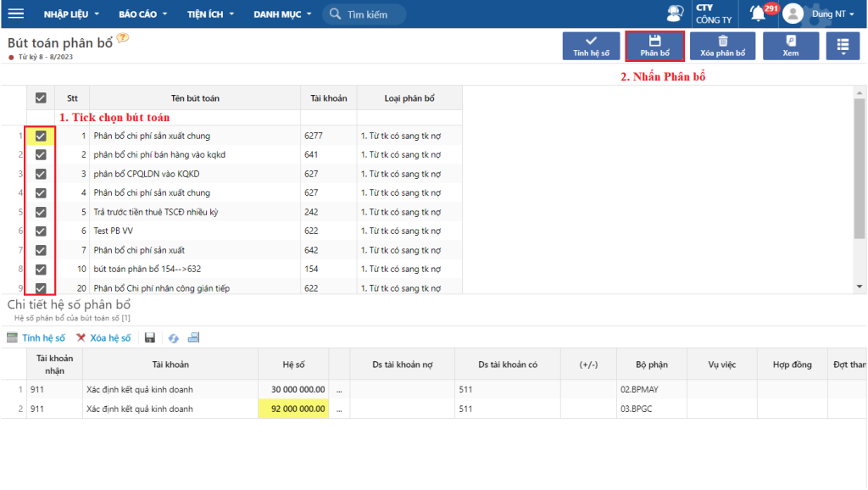Click the Loại phân bổ column header
868x490 pixels.
[x=409, y=98]
